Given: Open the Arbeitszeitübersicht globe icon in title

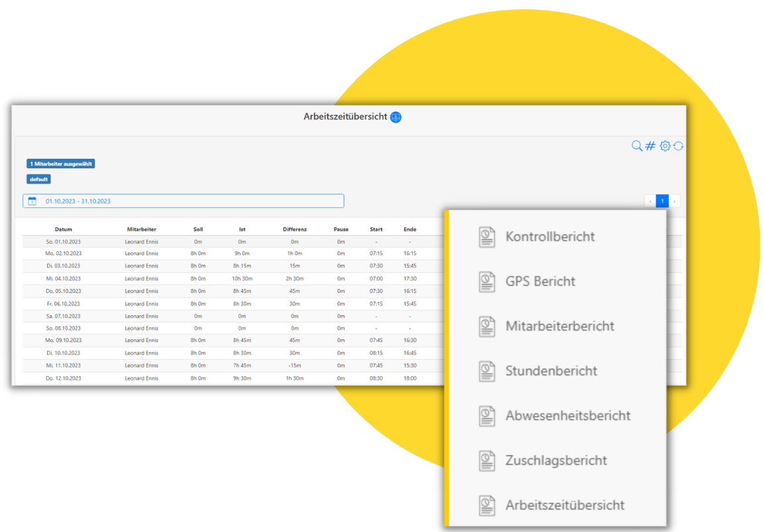Looking at the screenshot, I should [396, 117].
